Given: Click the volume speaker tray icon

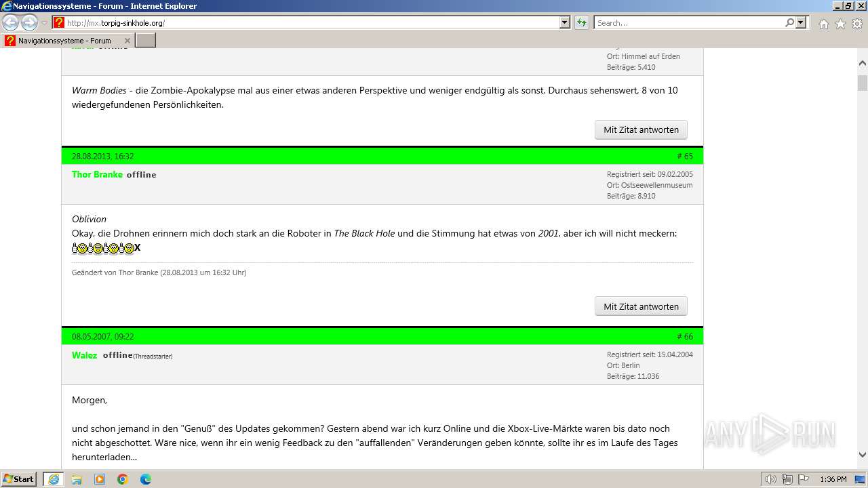Looking at the screenshot, I should 770,479.
